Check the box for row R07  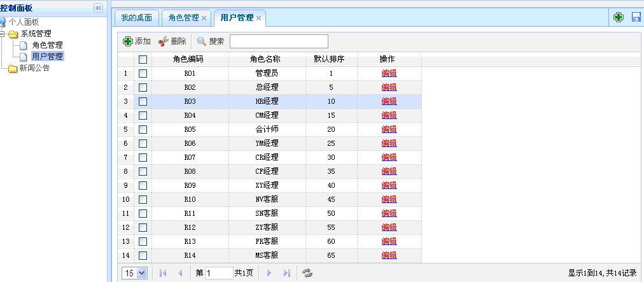click(143, 157)
